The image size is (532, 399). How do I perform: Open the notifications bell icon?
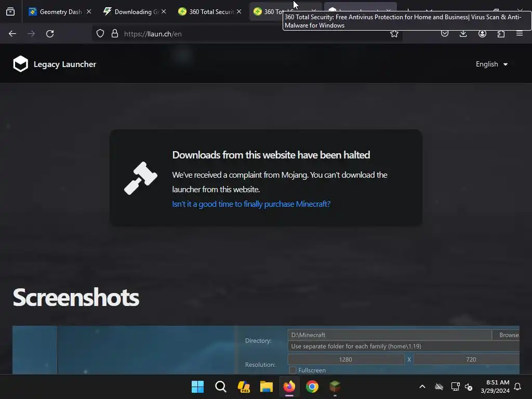[517, 387]
